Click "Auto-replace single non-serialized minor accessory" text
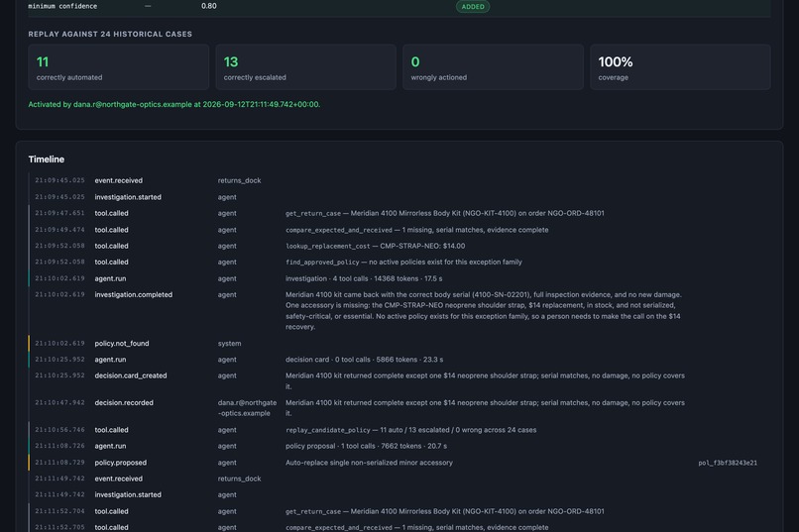The height and width of the screenshot is (532, 799). coord(369,463)
